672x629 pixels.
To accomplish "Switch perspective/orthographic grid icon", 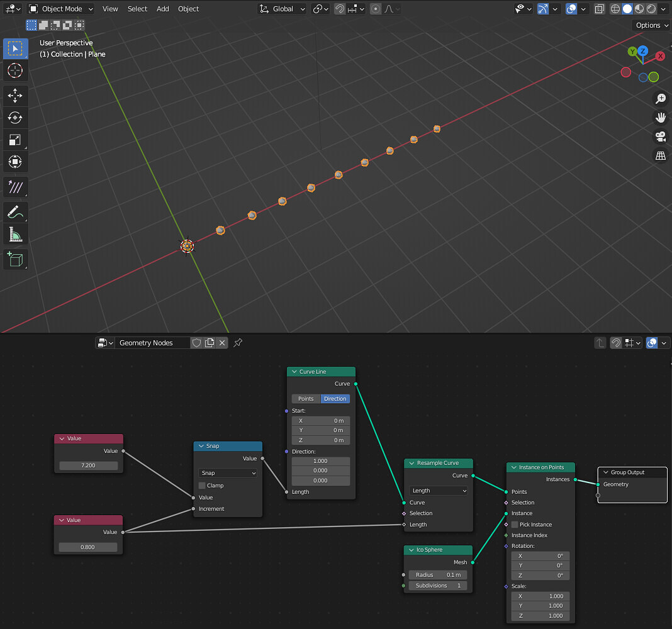I will (661, 155).
